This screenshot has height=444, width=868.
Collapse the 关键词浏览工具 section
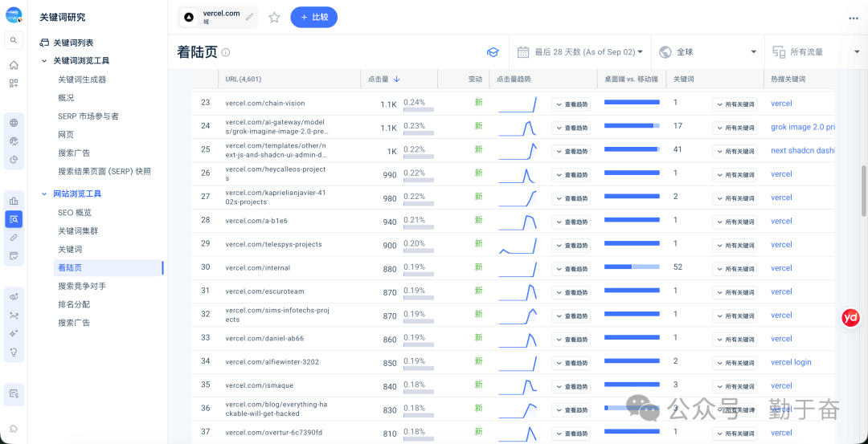44,61
